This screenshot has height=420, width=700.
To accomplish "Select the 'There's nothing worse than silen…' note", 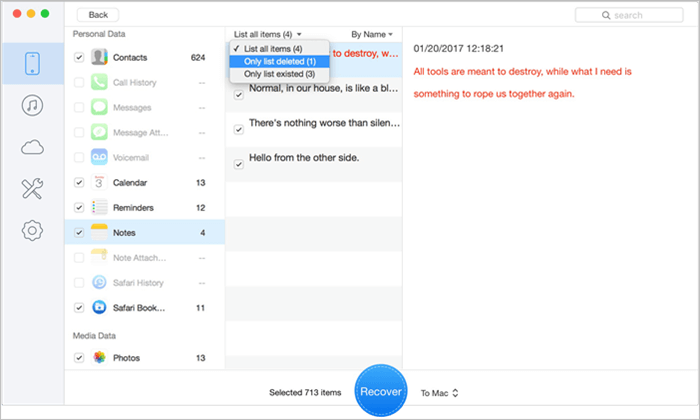I will [314, 129].
